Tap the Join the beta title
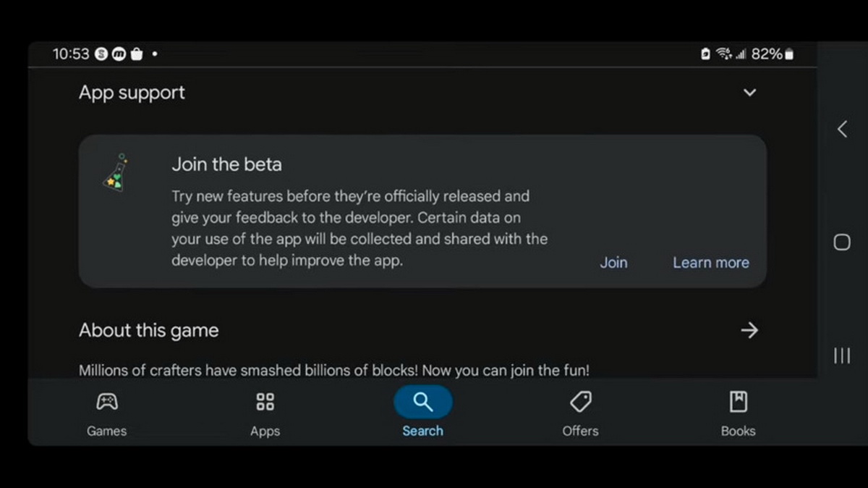Screen dimensions: 868x488 point(226,164)
